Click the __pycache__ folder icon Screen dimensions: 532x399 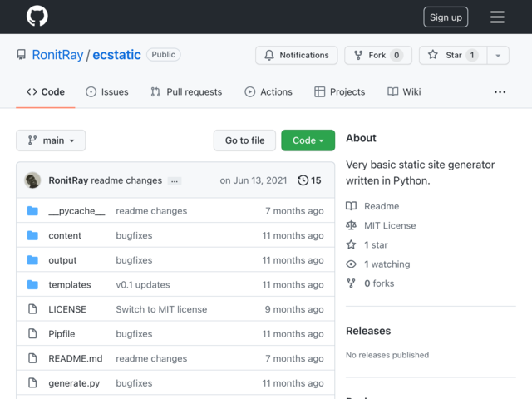pyautogui.click(x=32, y=210)
